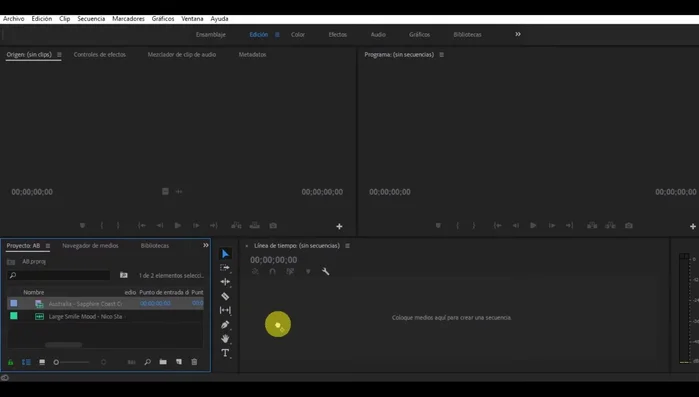Open the Marcadores menu
The height and width of the screenshot is (397, 699).
(x=128, y=19)
